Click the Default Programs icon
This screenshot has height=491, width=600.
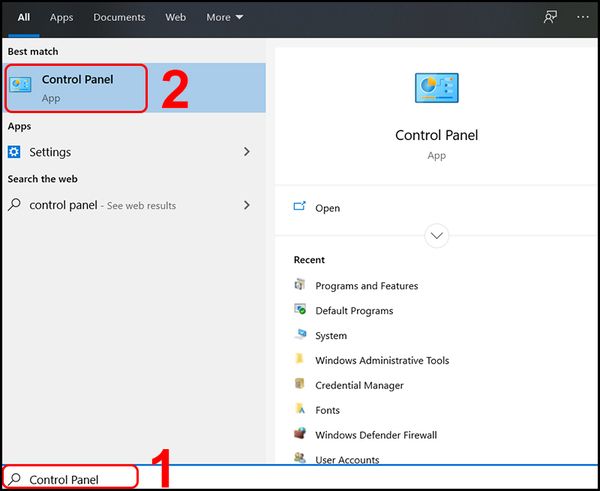(x=299, y=310)
